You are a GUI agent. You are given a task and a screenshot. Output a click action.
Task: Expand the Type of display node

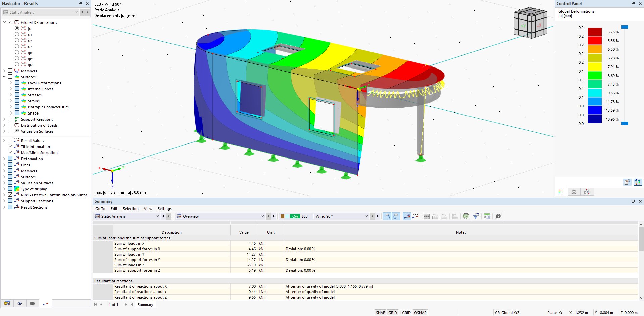(4, 189)
